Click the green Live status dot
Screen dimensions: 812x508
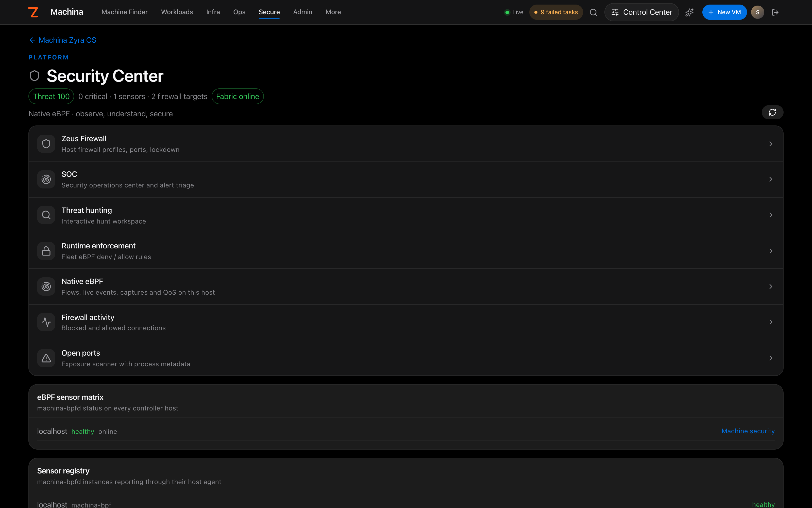click(507, 12)
